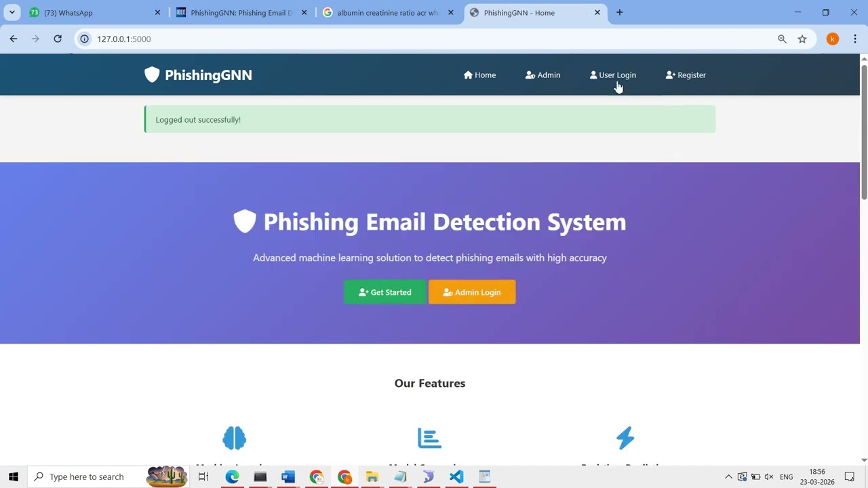This screenshot has height=488, width=868.
Task: Bookmark this page with star icon
Action: [802, 39]
